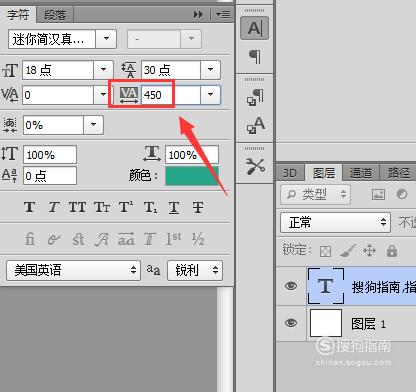
Task: Hide the text layer via eye icon
Action: [291, 286]
